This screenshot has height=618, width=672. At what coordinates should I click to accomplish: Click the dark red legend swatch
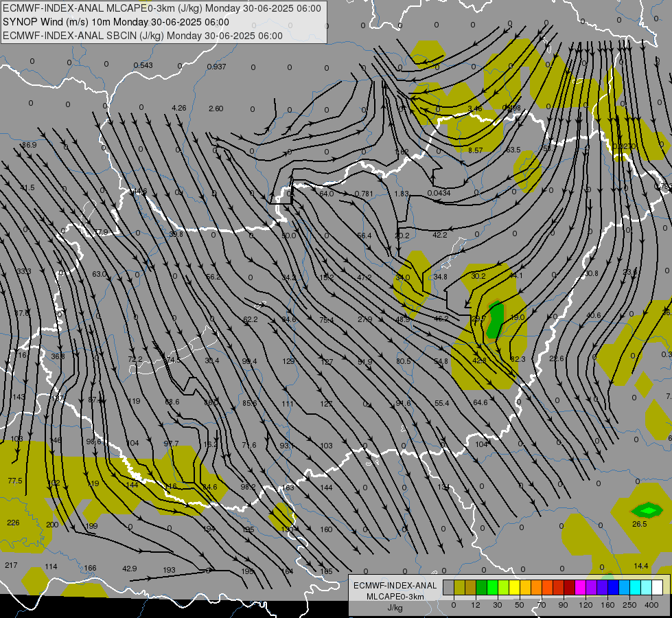click(x=569, y=587)
